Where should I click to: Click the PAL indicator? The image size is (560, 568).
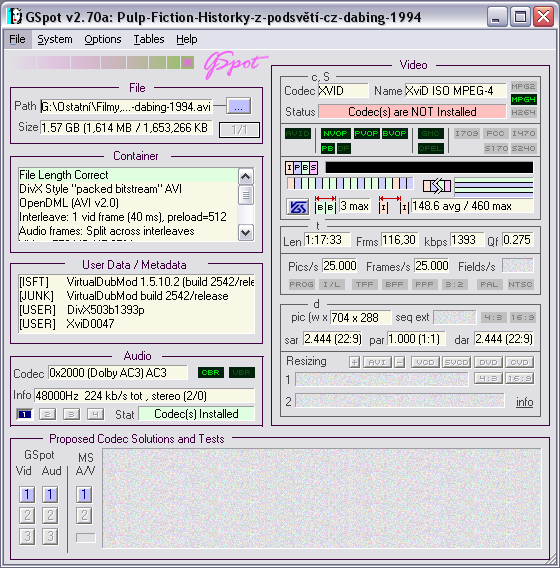tap(489, 284)
